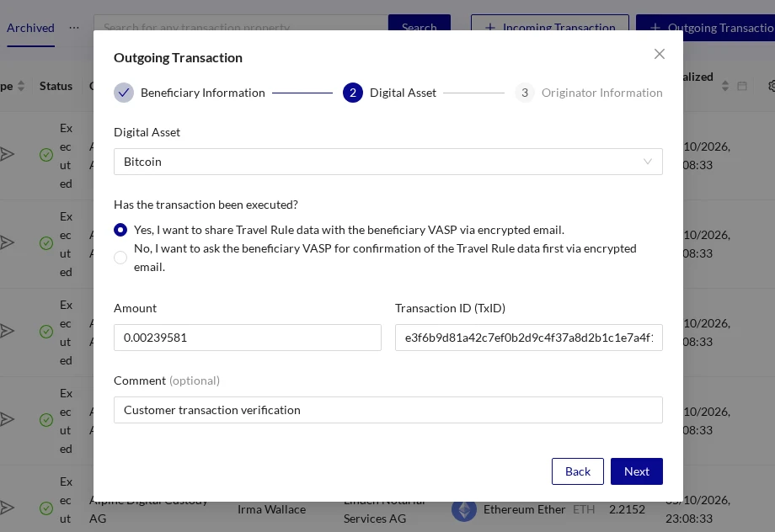Image resolution: width=775 pixels, height=532 pixels.
Task: Click the Ethereum Ether asset name
Action: [x=524, y=509]
